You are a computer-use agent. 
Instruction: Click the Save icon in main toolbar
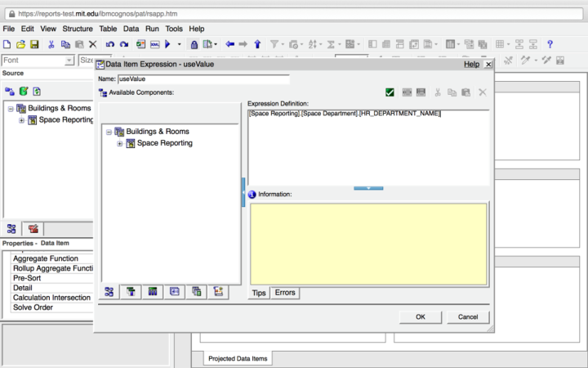tap(34, 44)
